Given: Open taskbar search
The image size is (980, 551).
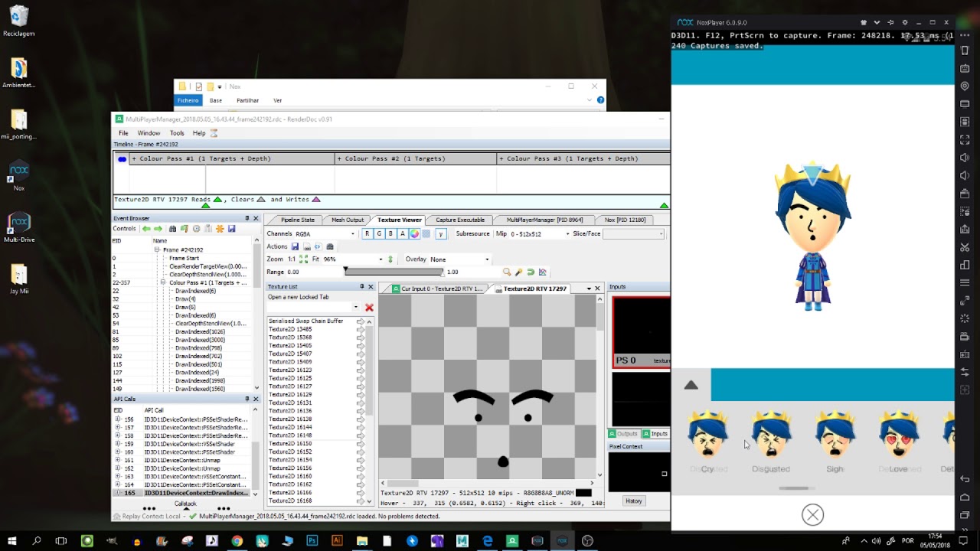Looking at the screenshot, I should [37, 540].
